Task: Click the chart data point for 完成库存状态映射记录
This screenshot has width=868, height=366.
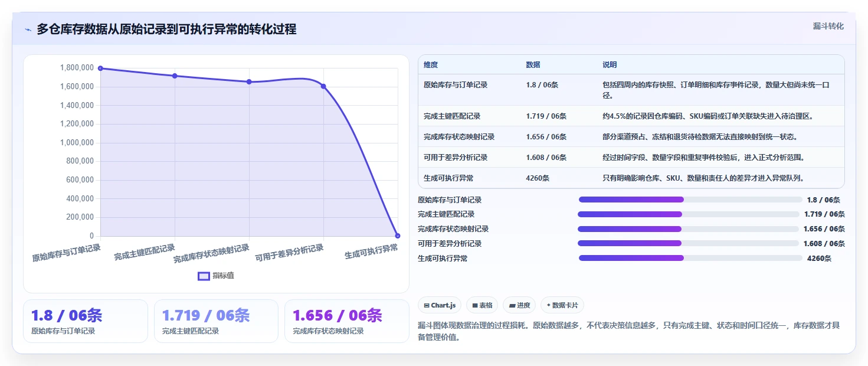Action: pos(249,81)
